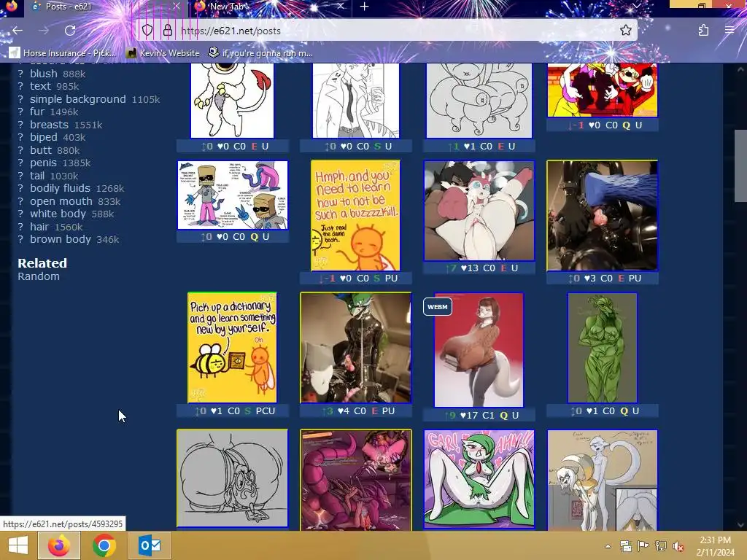The height and width of the screenshot is (560, 747).
Task: Click the WEBM badge on the post
Action: pyautogui.click(x=438, y=307)
